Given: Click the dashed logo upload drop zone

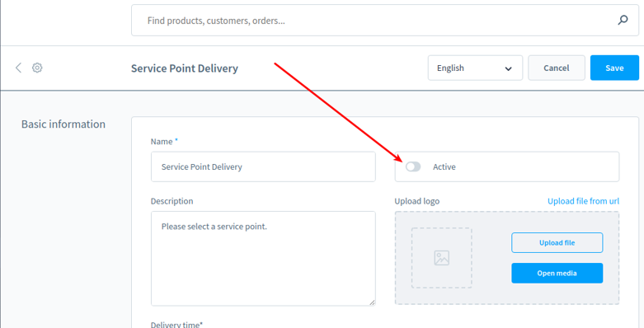Looking at the screenshot, I should [x=507, y=258].
